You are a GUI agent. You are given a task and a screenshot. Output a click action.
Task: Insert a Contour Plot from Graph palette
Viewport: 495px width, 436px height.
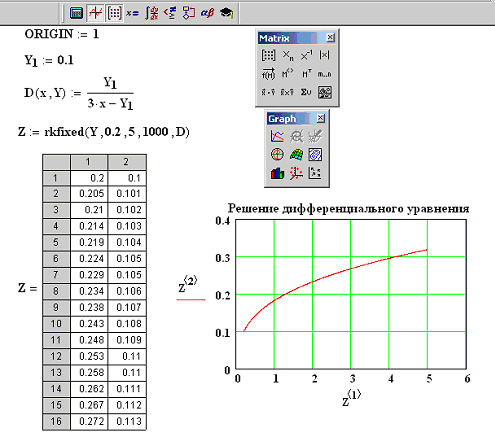(315, 155)
